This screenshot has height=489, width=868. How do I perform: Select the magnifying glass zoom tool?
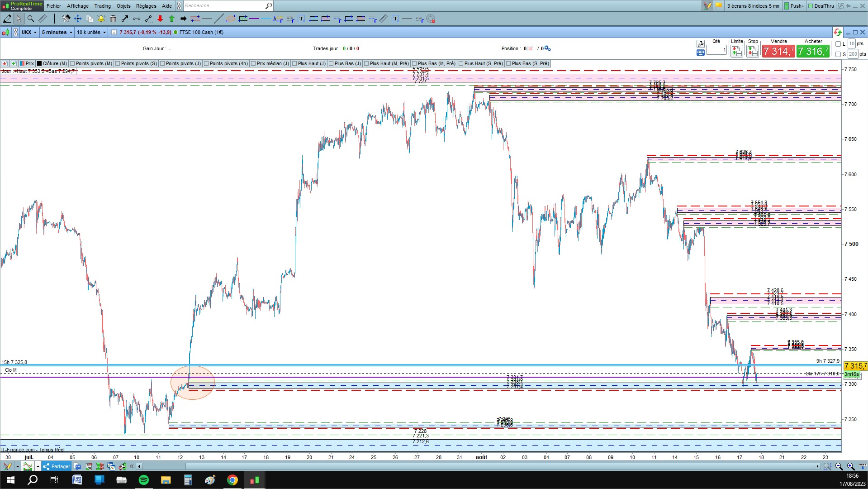30,19
